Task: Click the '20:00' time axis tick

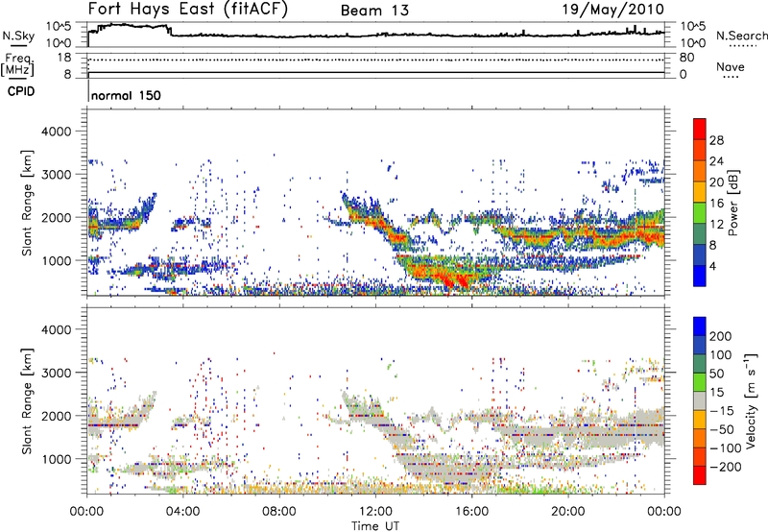Action: tap(567, 512)
